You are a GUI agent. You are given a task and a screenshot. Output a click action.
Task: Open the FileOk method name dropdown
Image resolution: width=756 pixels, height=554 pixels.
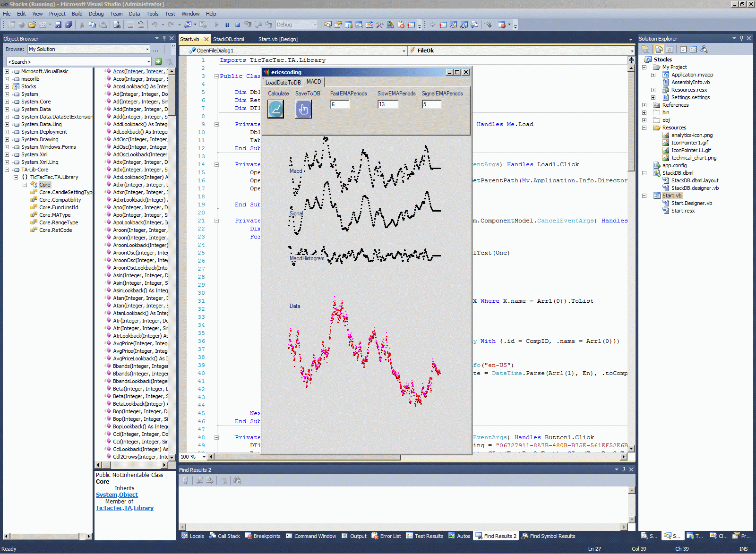pyautogui.click(x=632, y=51)
